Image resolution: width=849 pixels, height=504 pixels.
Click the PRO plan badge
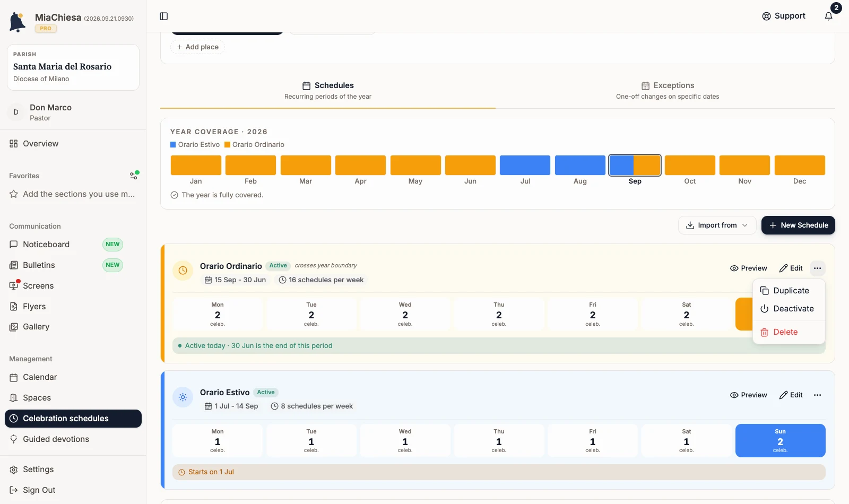46,29
